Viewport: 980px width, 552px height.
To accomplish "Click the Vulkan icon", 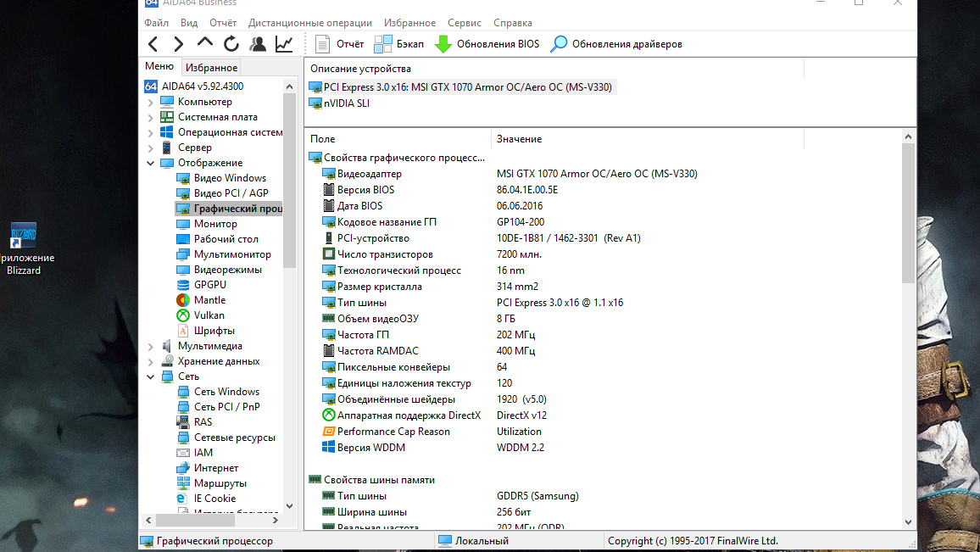I will tap(183, 315).
